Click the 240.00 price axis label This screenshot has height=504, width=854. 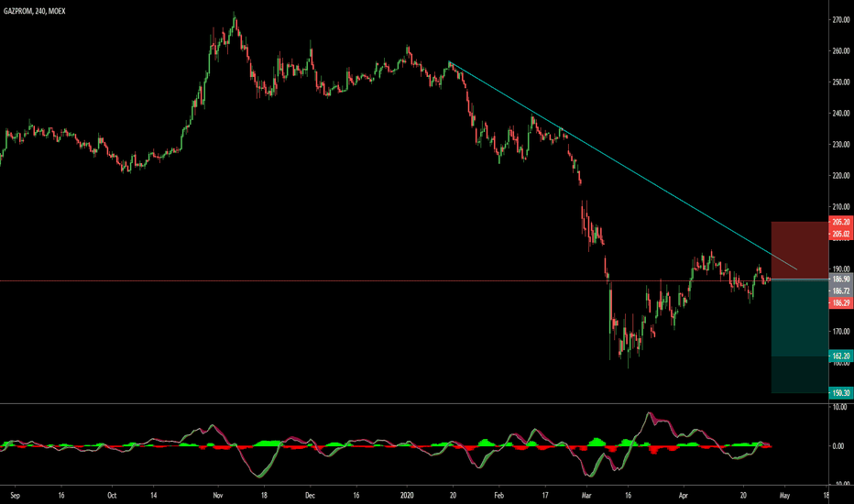click(841, 114)
